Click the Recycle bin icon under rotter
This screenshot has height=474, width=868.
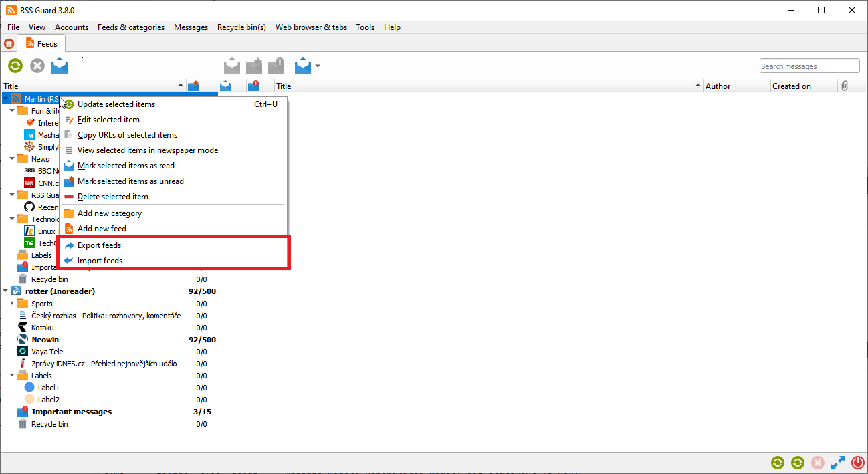tap(23, 424)
